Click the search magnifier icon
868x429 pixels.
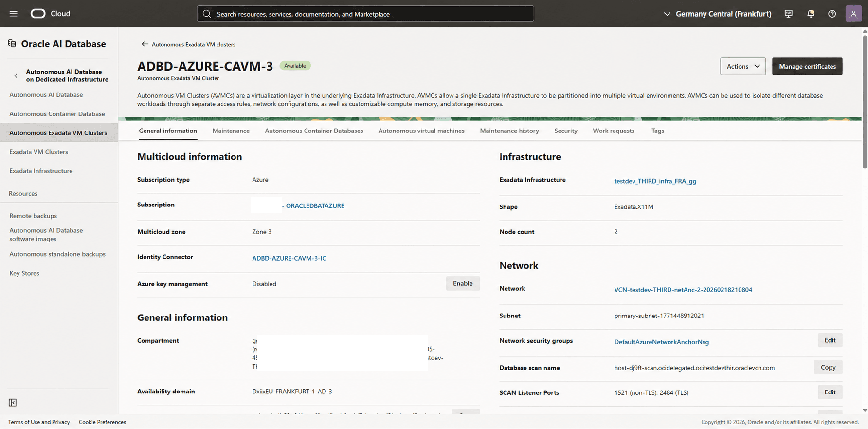(207, 14)
